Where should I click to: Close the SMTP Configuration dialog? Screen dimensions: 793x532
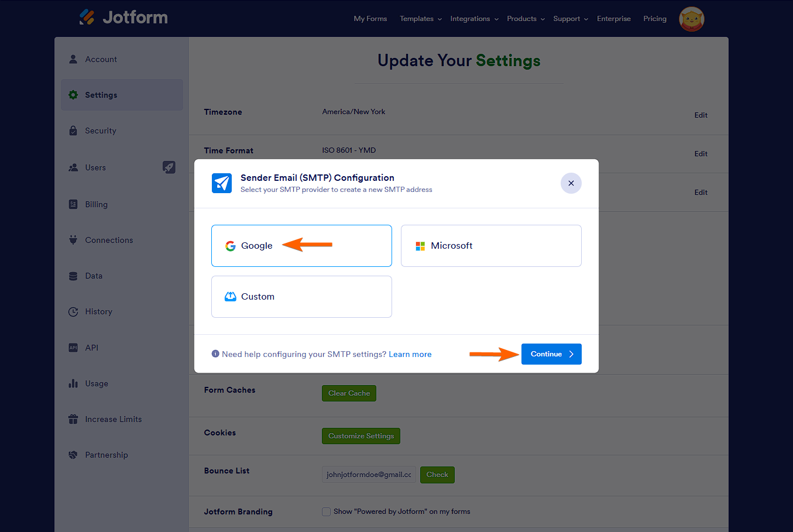571,183
